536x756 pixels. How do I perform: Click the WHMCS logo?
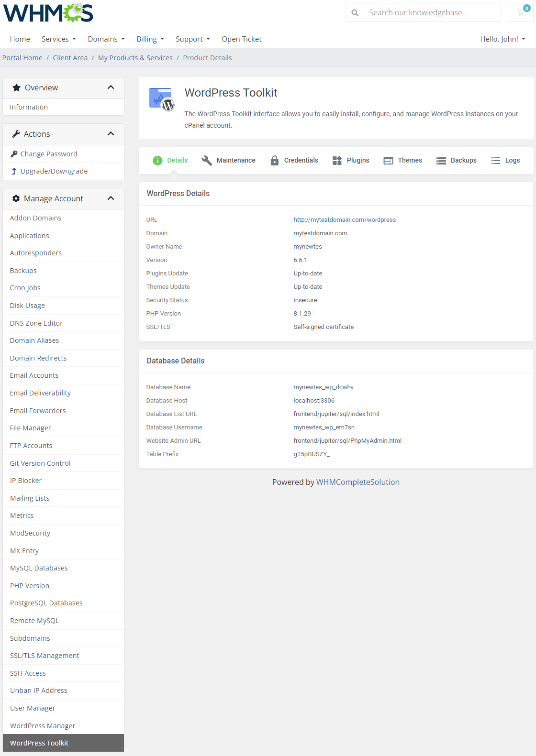(48, 13)
